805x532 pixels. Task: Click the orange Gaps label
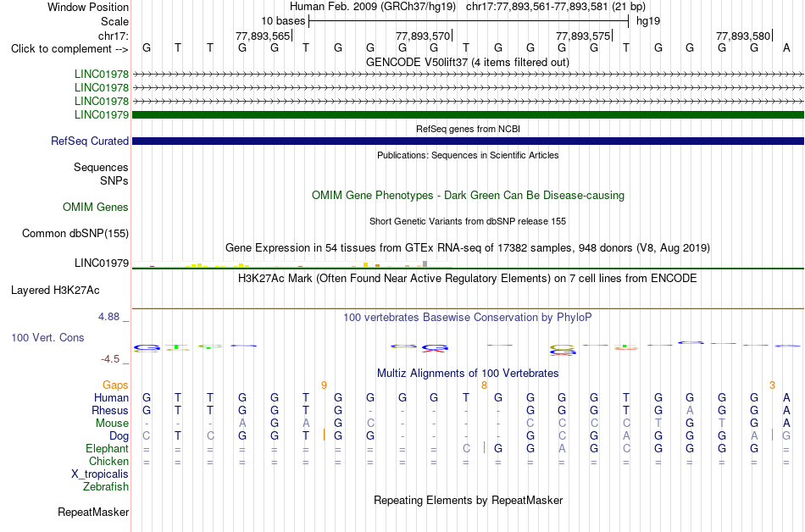point(115,385)
